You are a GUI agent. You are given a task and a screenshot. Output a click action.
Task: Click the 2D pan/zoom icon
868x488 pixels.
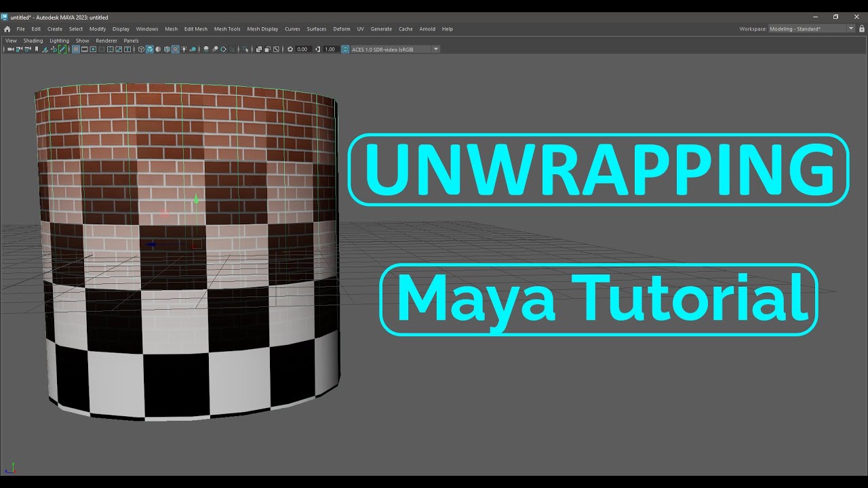point(54,49)
